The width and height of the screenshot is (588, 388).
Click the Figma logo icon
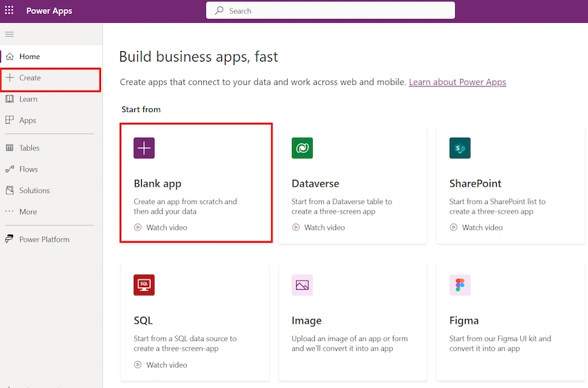(x=460, y=285)
